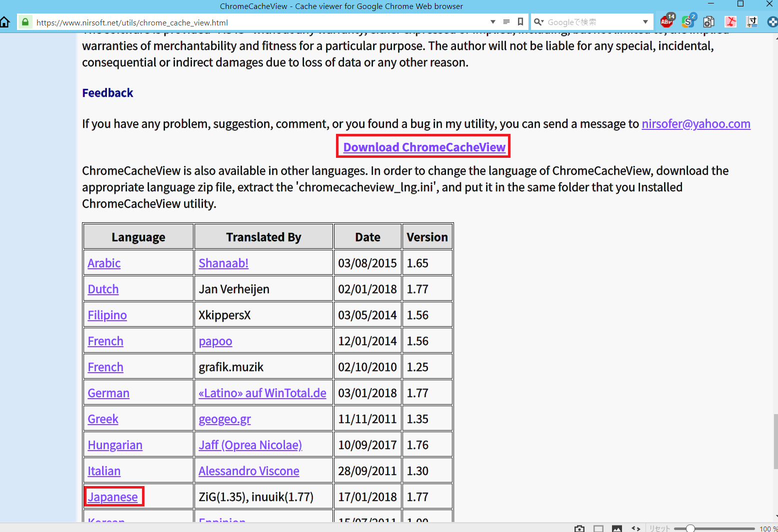This screenshot has width=778, height=532.
Task: Open the Jaff (Oprea Nicolae) link
Action: click(250, 445)
